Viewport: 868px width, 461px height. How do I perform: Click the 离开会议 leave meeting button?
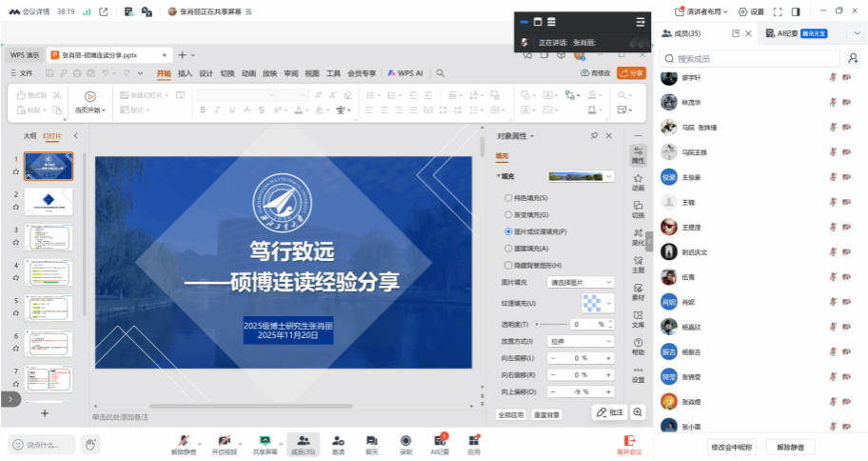click(x=629, y=444)
